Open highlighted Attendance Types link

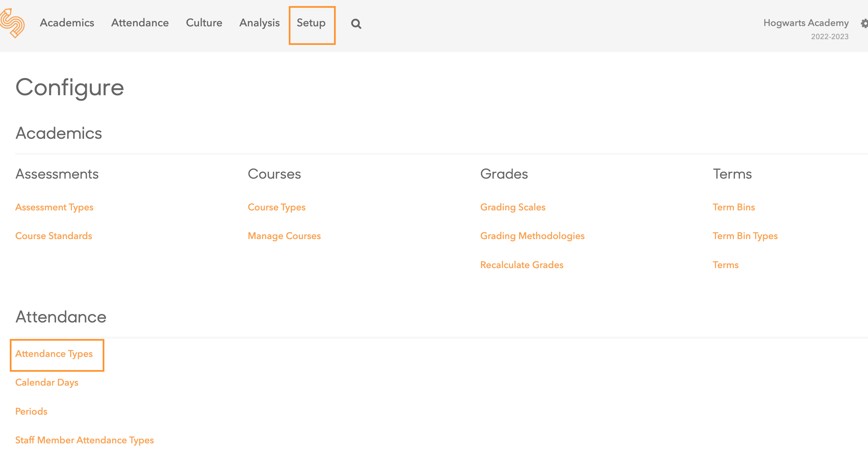click(54, 354)
